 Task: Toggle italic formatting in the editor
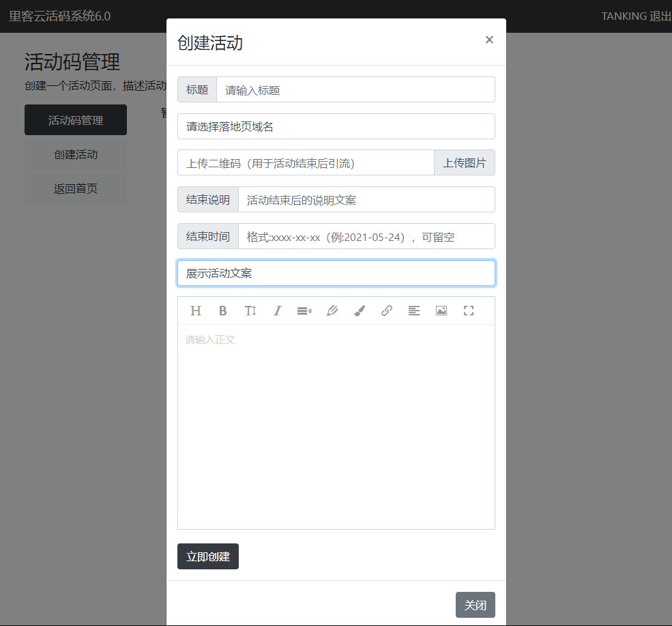pyautogui.click(x=277, y=311)
